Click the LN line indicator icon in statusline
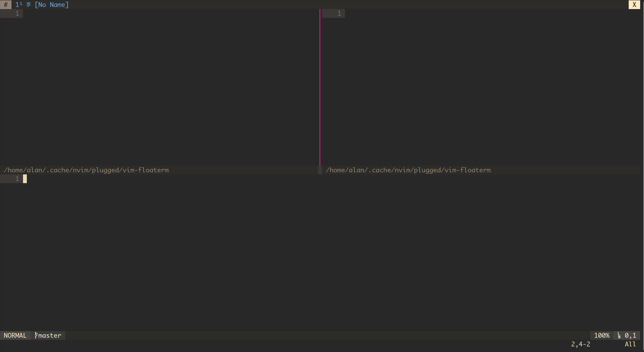The width and height of the screenshot is (644, 352). pyautogui.click(x=619, y=335)
